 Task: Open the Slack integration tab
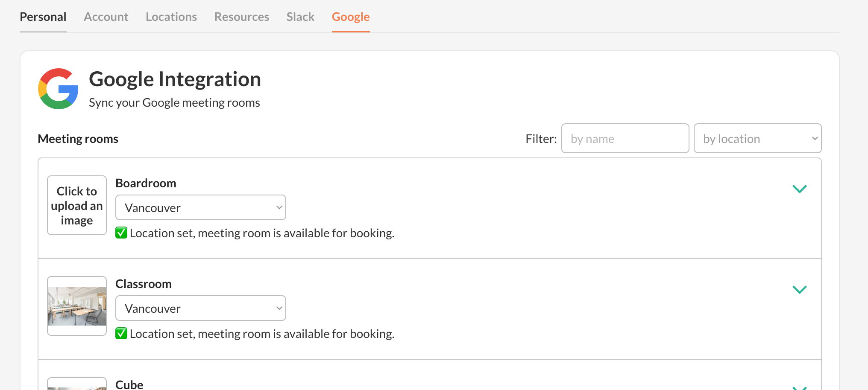[x=300, y=17]
